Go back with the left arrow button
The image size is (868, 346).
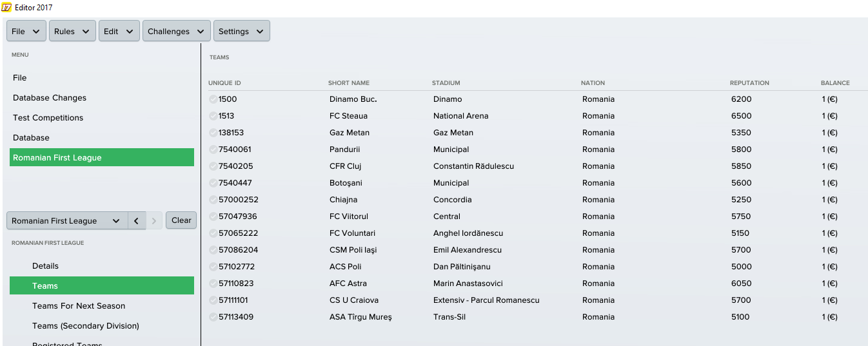pos(137,221)
